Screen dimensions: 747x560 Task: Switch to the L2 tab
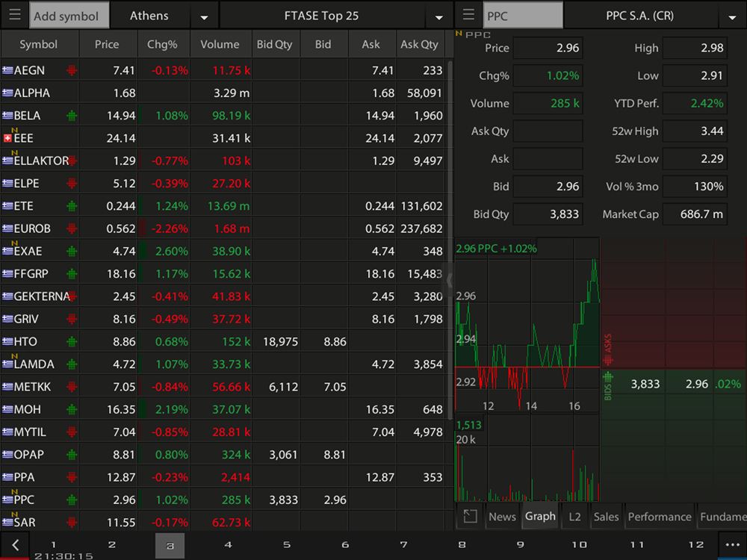[575, 516]
